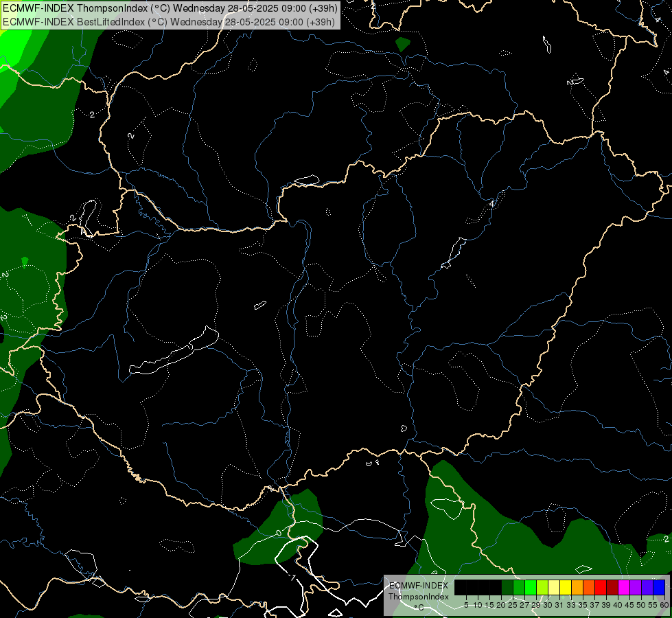
Task: Click the ThompsonIndex title line in the header
Action: pos(170,8)
